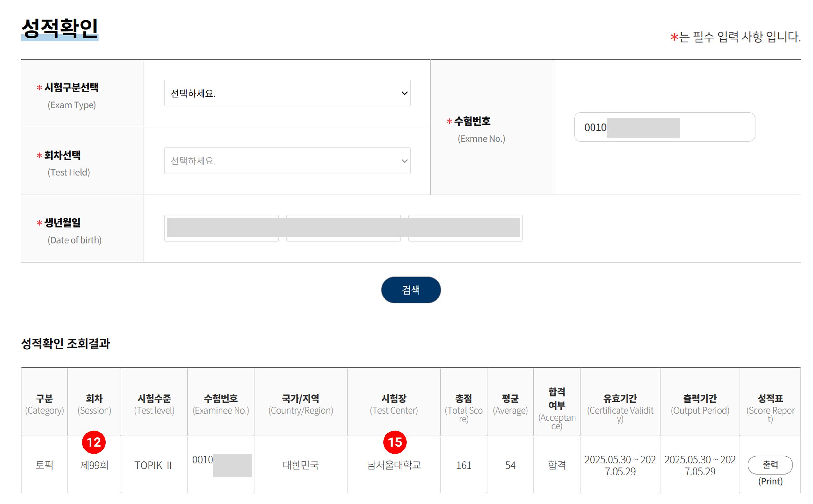
Task: Click red badge numbered 12
Action: (x=94, y=442)
